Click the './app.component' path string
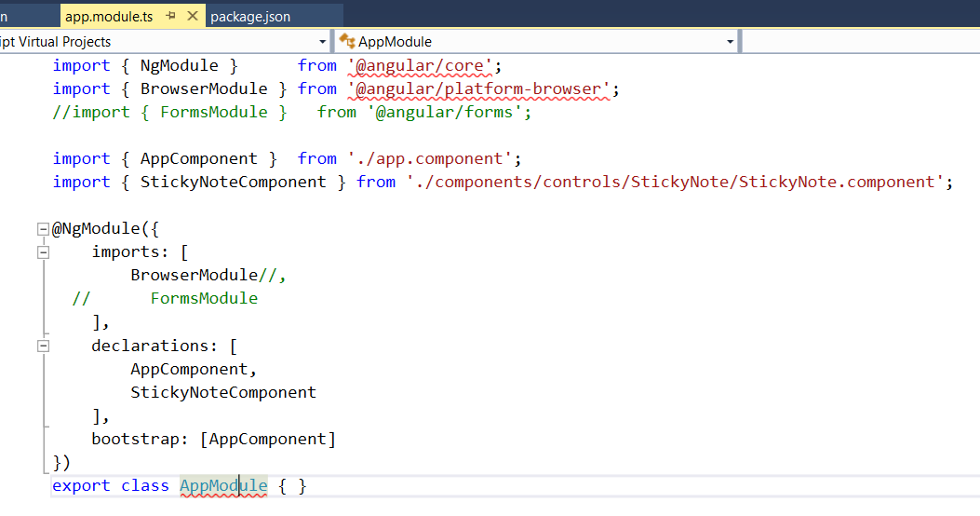The image size is (980, 516). tap(430, 159)
